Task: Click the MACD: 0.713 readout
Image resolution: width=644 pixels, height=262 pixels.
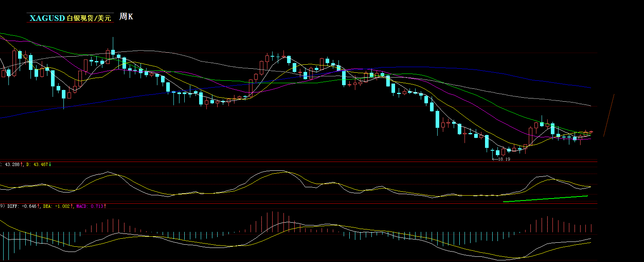Action: coord(90,206)
